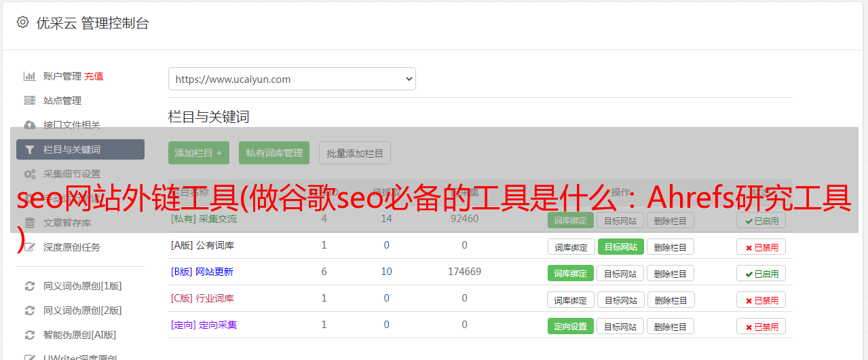Click 词库绑定 in the 行业词库 row

[571, 300]
